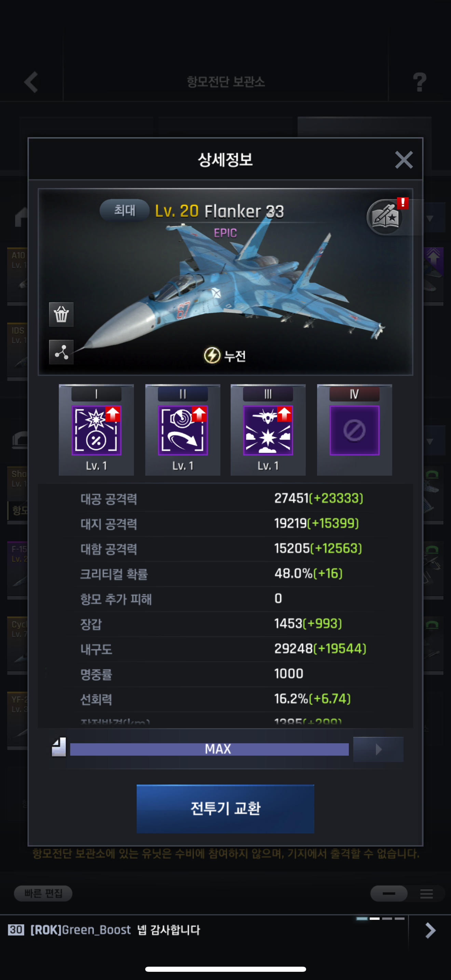Open the share node icon
Image resolution: width=451 pixels, height=980 pixels.
click(61, 352)
